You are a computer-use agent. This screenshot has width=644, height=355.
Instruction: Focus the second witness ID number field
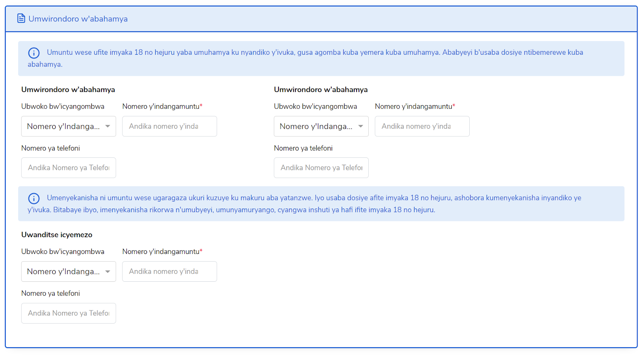tap(422, 126)
